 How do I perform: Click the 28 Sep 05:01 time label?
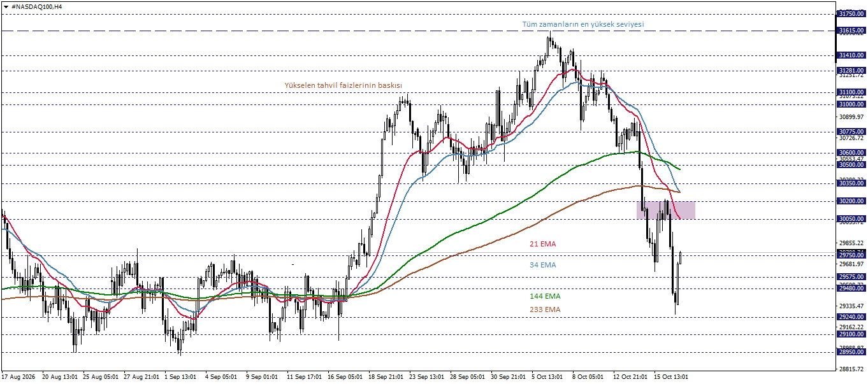(x=467, y=377)
